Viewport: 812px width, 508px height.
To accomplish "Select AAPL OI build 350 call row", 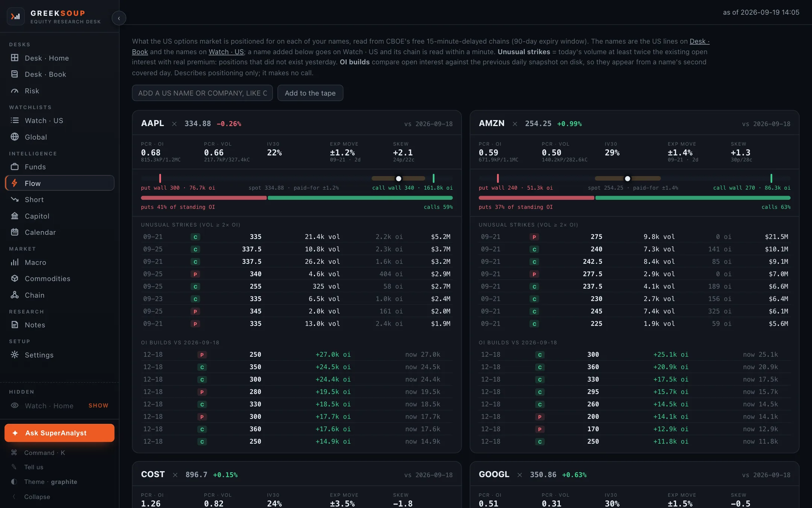I will (297, 367).
